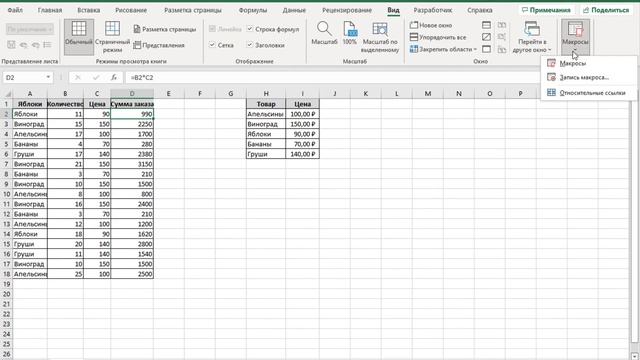Select column header A
This screenshot has height=360, width=640.
tap(30, 93)
